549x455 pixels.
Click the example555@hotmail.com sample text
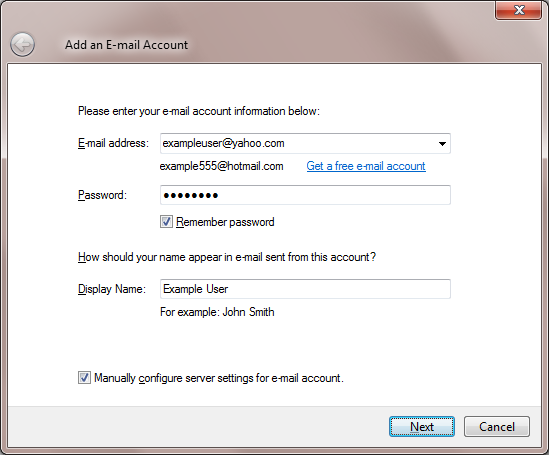(x=222, y=166)
